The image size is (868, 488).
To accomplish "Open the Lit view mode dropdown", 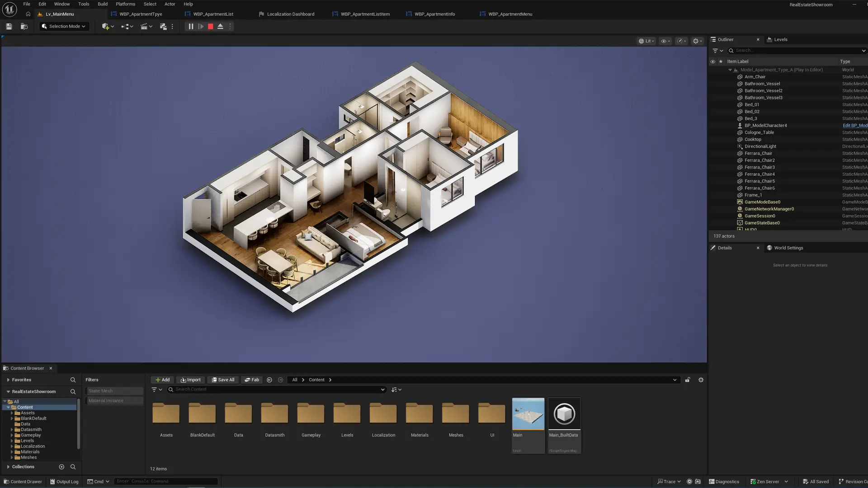I will coord(646,41).
